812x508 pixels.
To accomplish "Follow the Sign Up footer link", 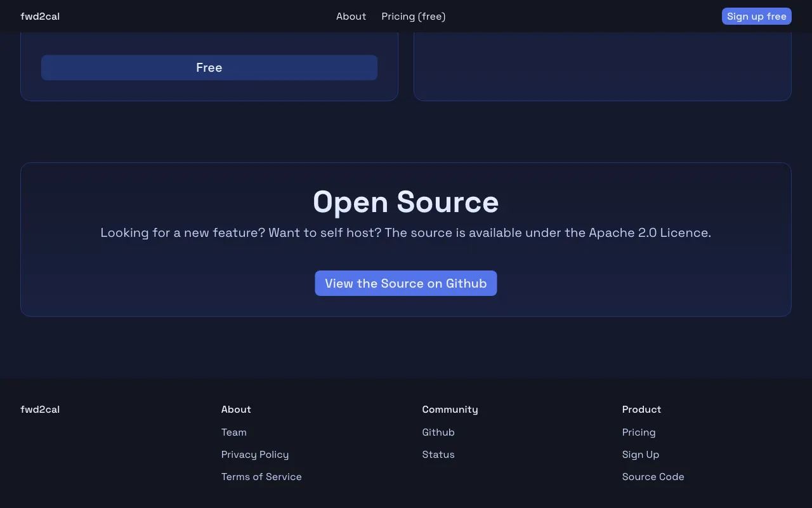I will (641, 455).
